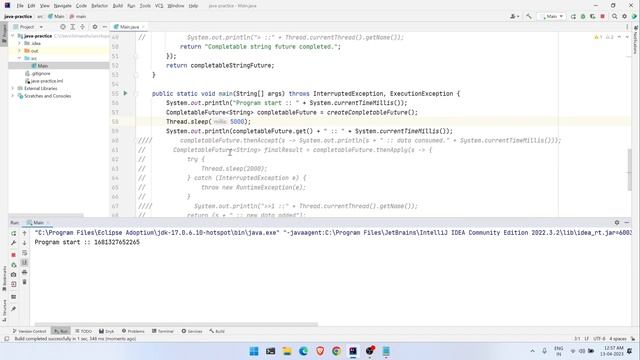Open Build tool window button
Viewport: 640px width, 360px height.
pyautogui.click(x=217, y=331)
